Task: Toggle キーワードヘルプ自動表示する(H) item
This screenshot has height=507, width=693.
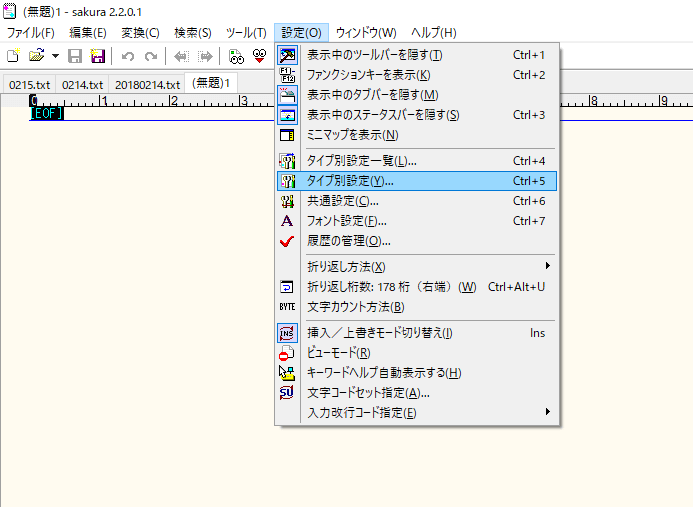Action: [417, 373]
